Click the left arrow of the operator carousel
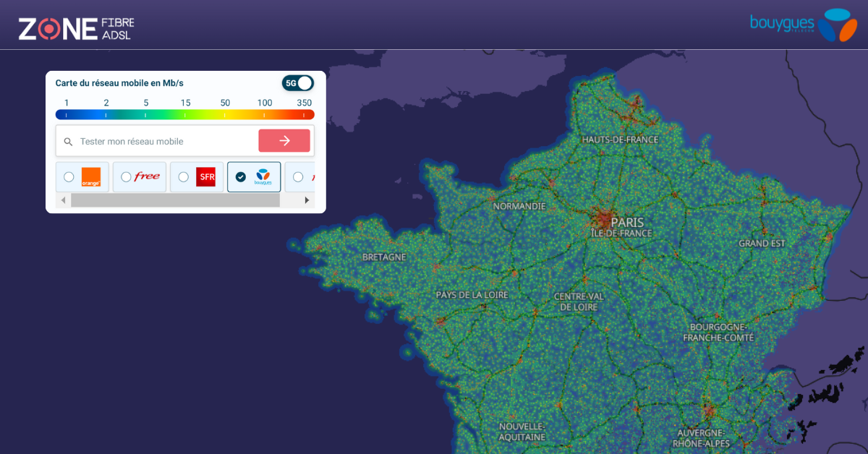868x454 pixels. [x=64, y=200]
